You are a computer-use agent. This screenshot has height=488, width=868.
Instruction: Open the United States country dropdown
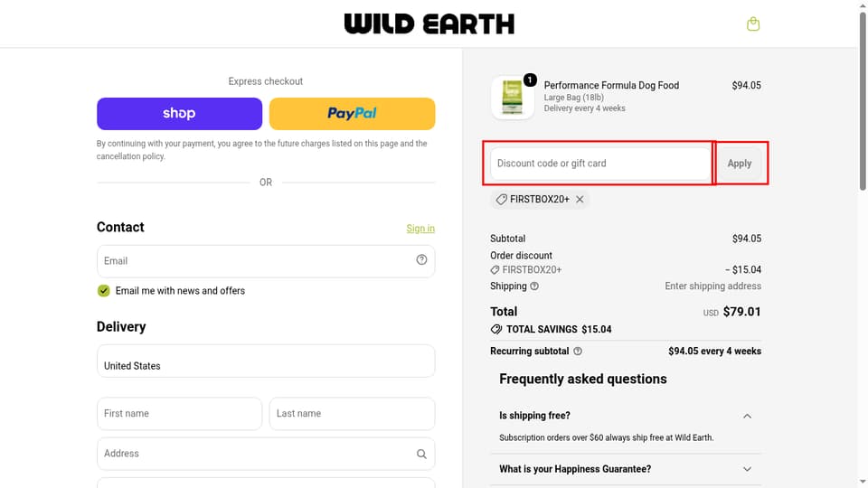point(266,361)
